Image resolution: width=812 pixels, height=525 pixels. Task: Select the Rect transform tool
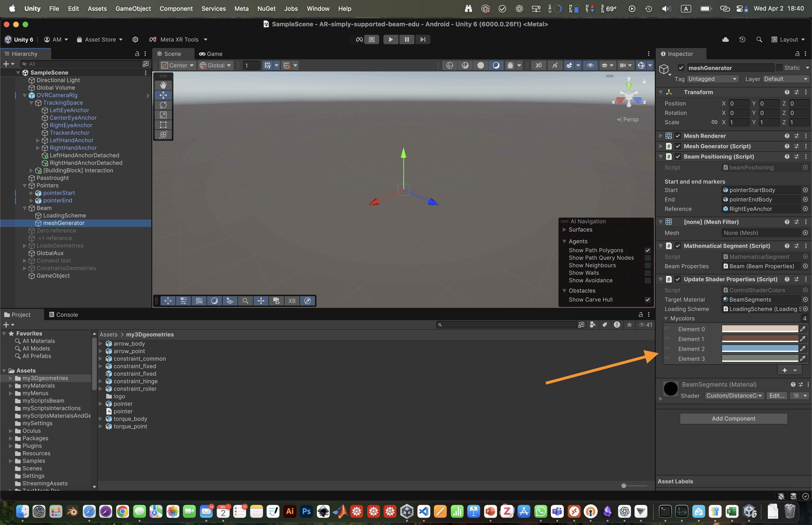pyautogui.click(x=163, y=125)
